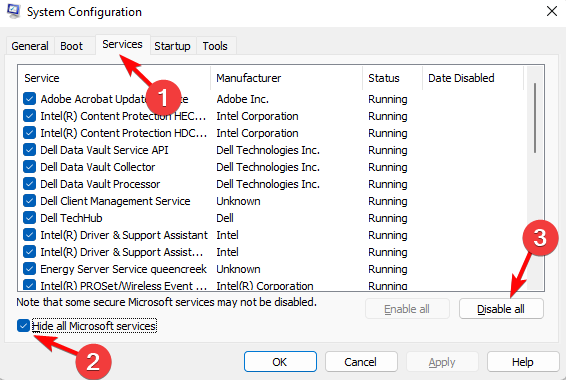Sort by the Manufacturer column header
This screenshot has width=566, height=380.
pyautogui.click(x=286, y=78)
